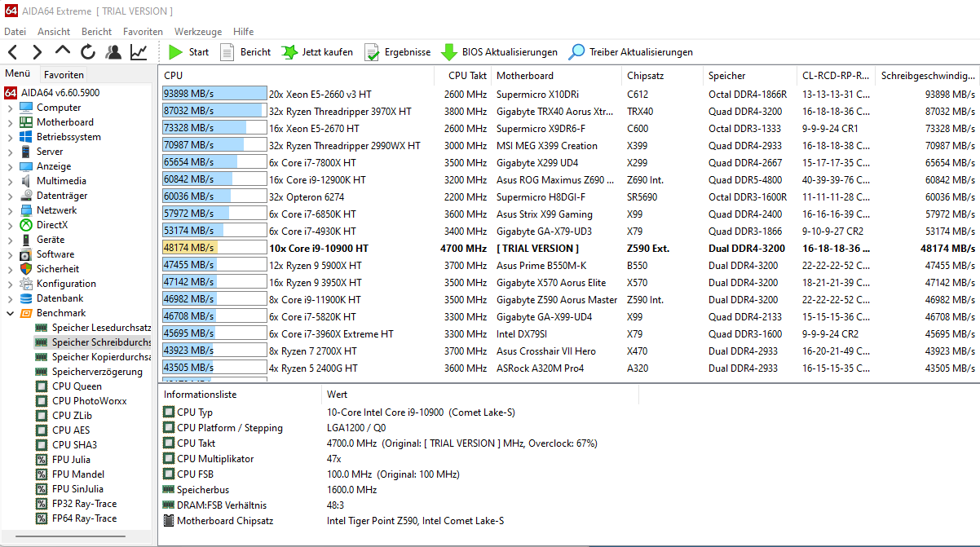Open the Datei menu
The height and width of the screenshot is (547, 980).
tap(15, 32)
